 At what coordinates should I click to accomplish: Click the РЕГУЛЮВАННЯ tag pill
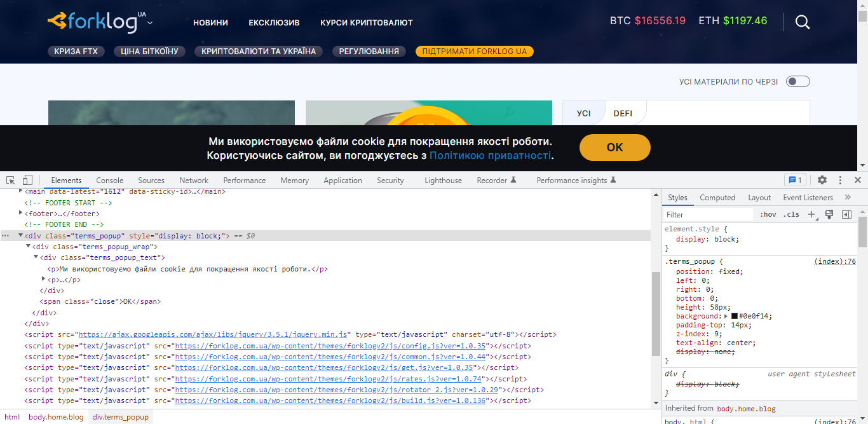click(x=369, y=51)
